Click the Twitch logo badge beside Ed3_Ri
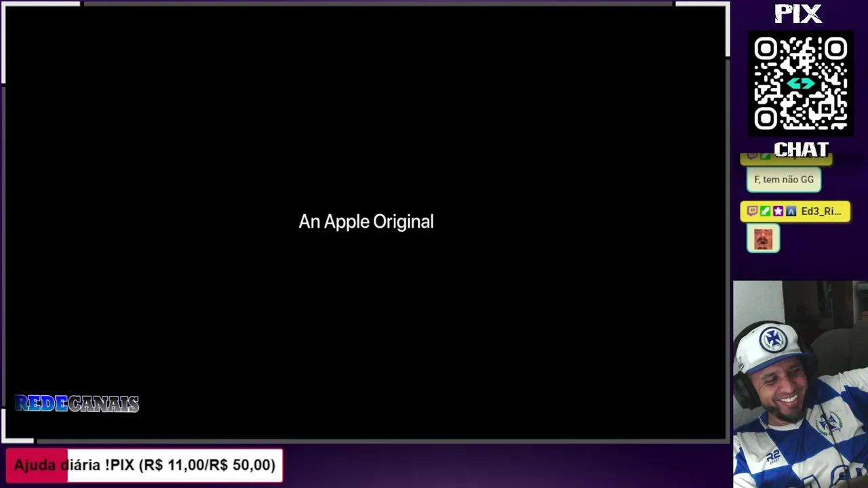This screenshot has width=868, height=488. click(752, 211)
